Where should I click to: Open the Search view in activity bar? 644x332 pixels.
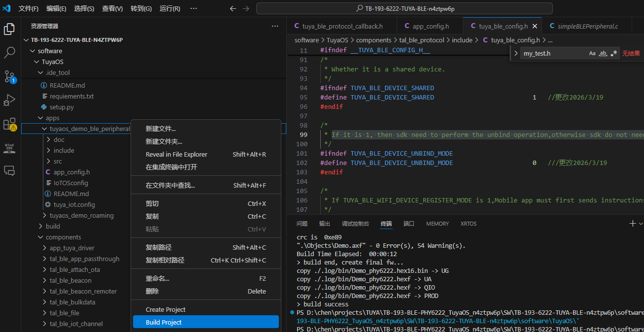(x=9, y=52)
